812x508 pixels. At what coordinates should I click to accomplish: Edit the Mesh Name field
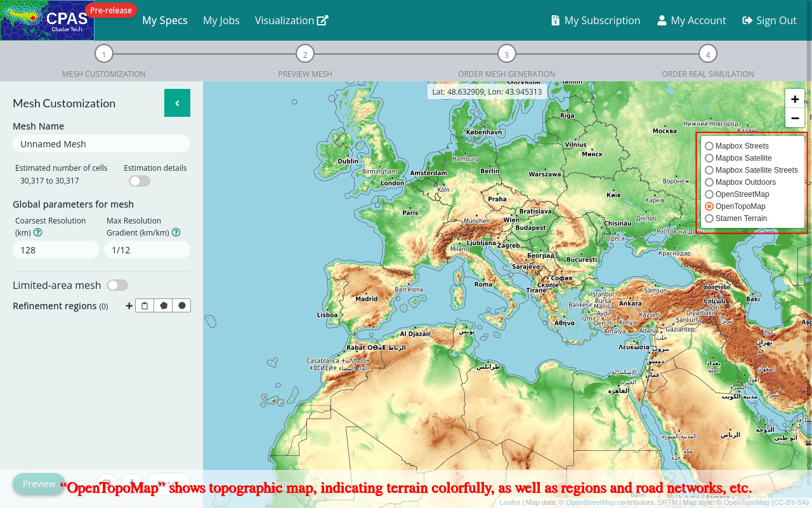click(x=101, y=144)
